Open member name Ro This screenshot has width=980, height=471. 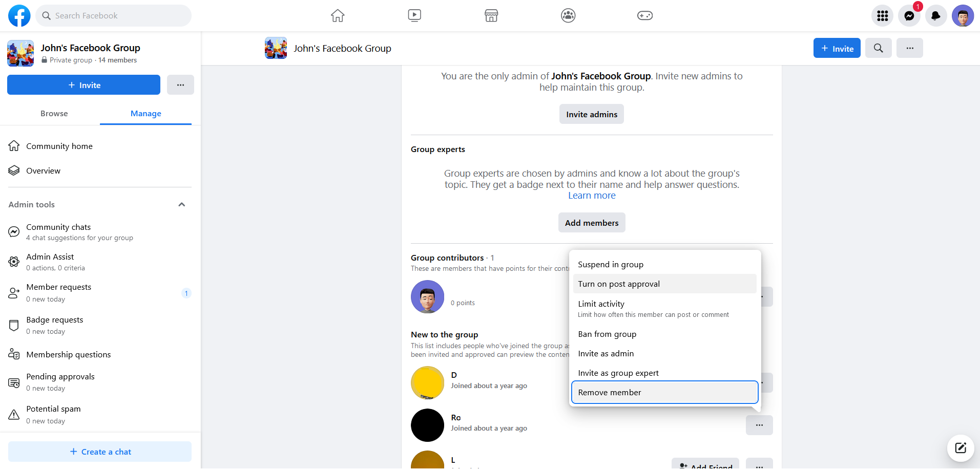pyautogui.click(x=456, y=417)
